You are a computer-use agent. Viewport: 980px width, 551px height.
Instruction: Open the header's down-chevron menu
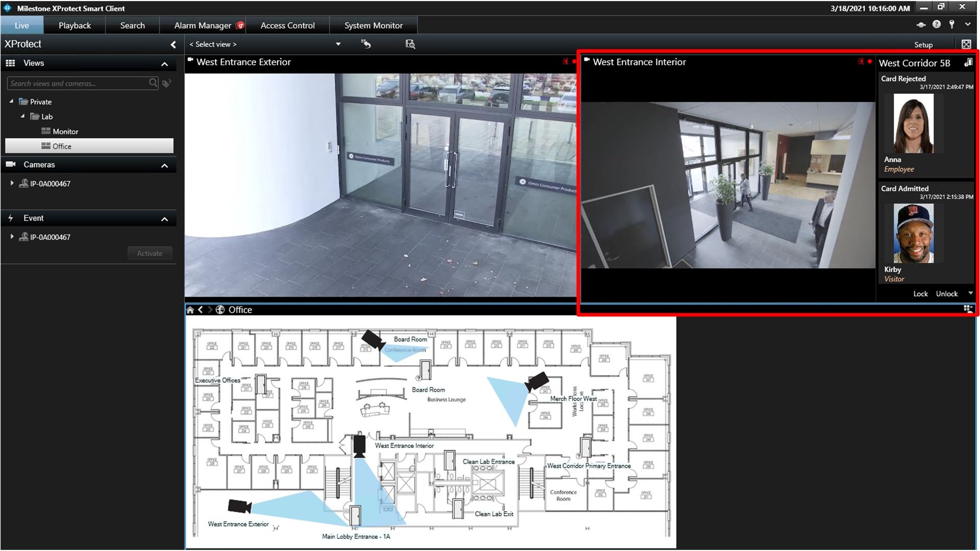pyautogui.click(x=968, y=24)
